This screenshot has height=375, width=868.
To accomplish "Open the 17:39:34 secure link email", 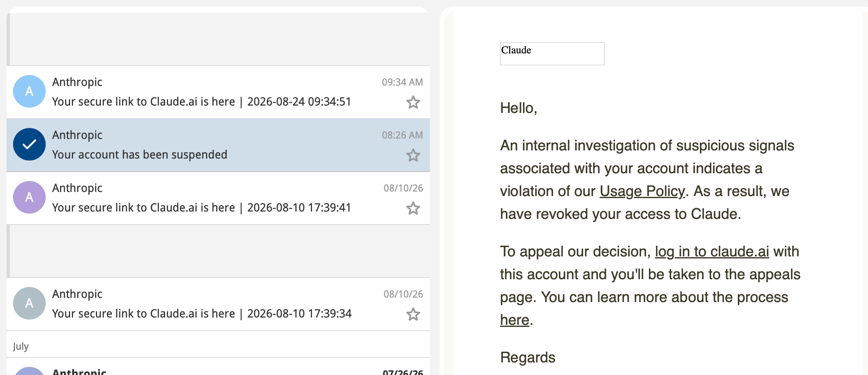I will coord(218,304).
